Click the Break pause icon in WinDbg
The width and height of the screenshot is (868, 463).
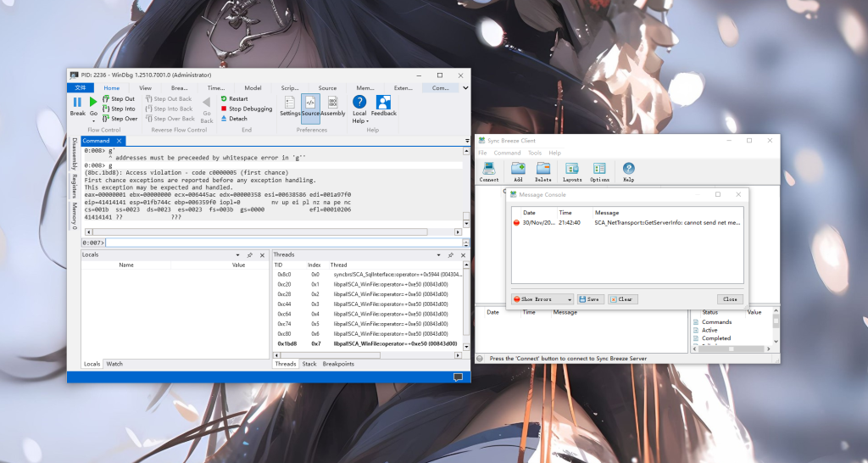(77, 102)
